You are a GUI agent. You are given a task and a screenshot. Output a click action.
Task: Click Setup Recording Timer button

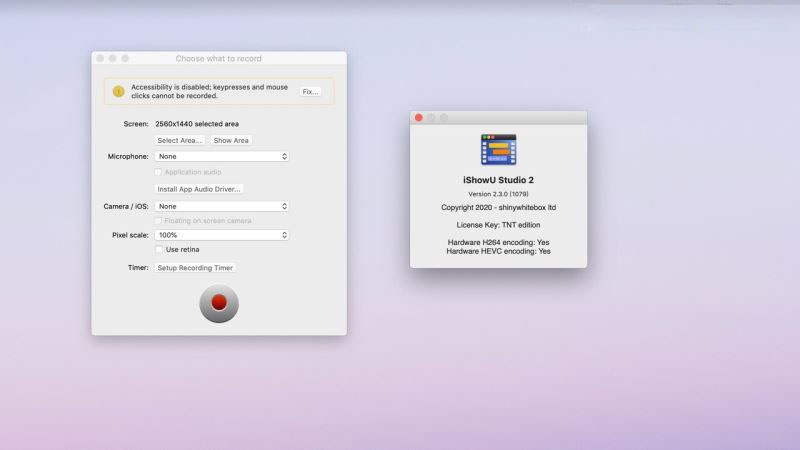tap(195, 268)
